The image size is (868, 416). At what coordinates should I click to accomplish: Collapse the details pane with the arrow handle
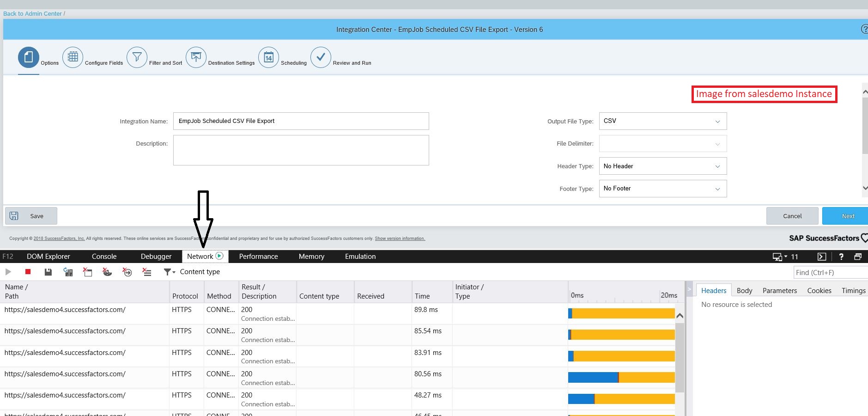click(689, 290)
